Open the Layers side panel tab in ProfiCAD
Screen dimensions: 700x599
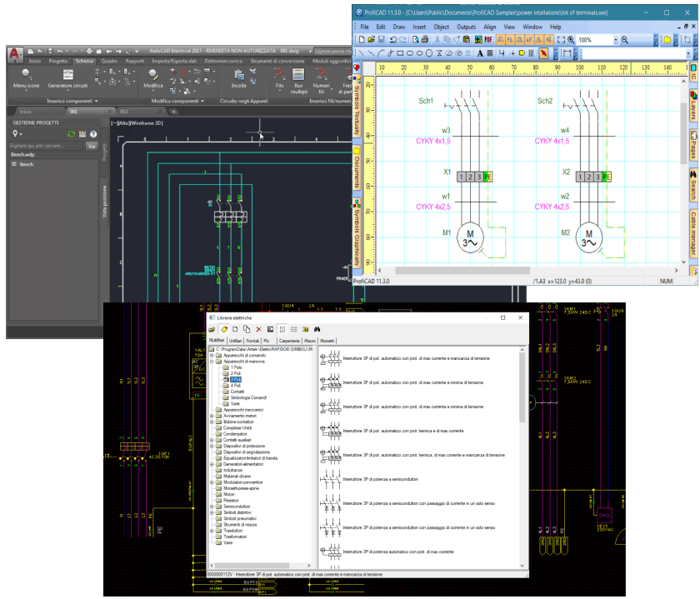(x=693, y=107)
